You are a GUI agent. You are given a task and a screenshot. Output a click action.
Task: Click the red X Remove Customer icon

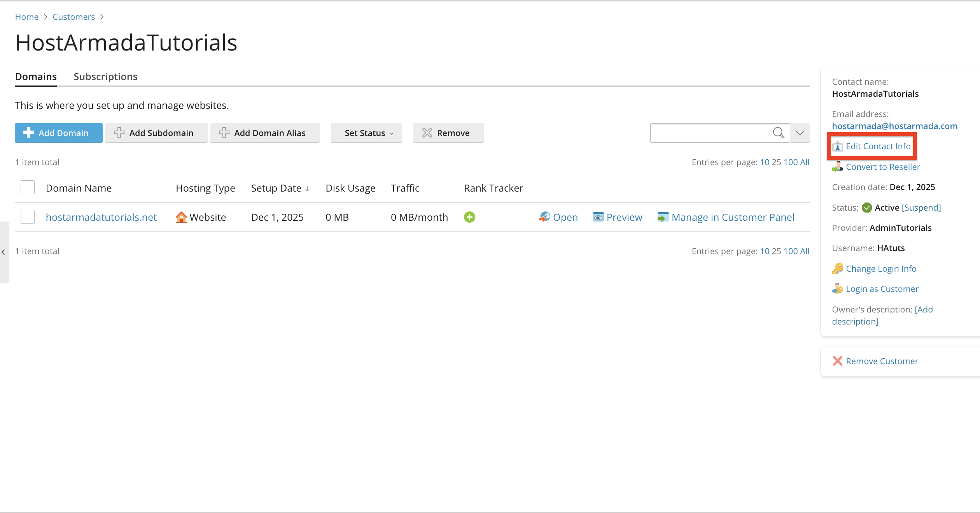(x=838, y=361)
